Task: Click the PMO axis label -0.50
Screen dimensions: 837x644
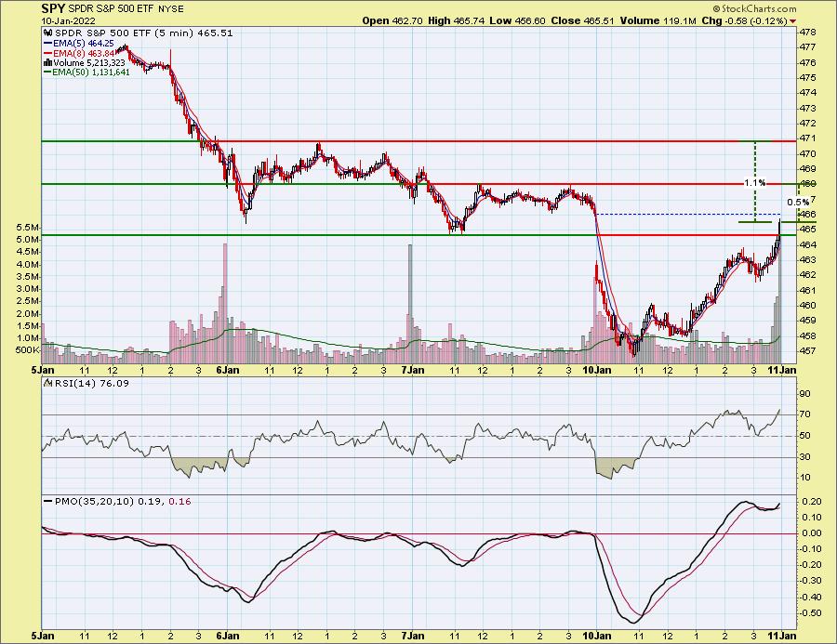Action: pos(811,613)
